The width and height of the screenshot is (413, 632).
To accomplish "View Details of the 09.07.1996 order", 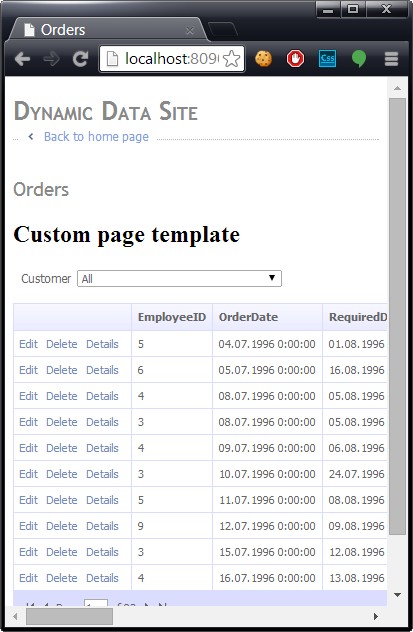I will tap(102, 448).
